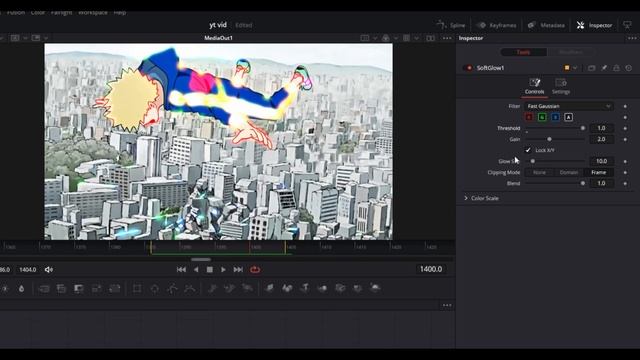Uncheck the Lock X/Y checkbox
640x360 pixels.
(x=528, y=150)
